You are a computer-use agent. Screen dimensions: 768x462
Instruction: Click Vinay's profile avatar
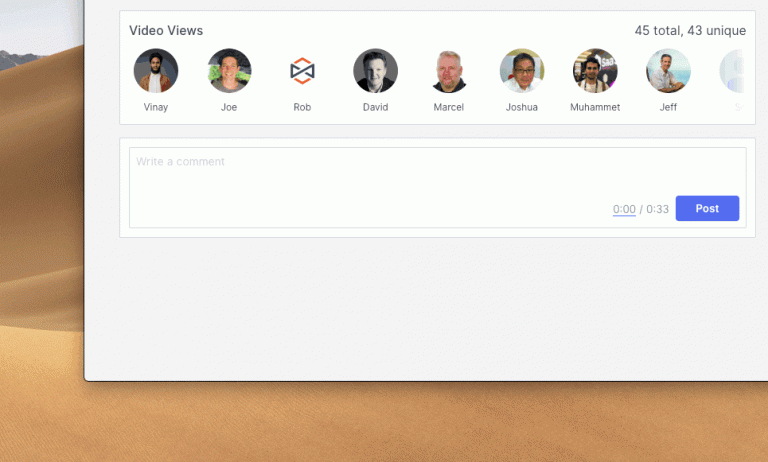pos(156,71)
